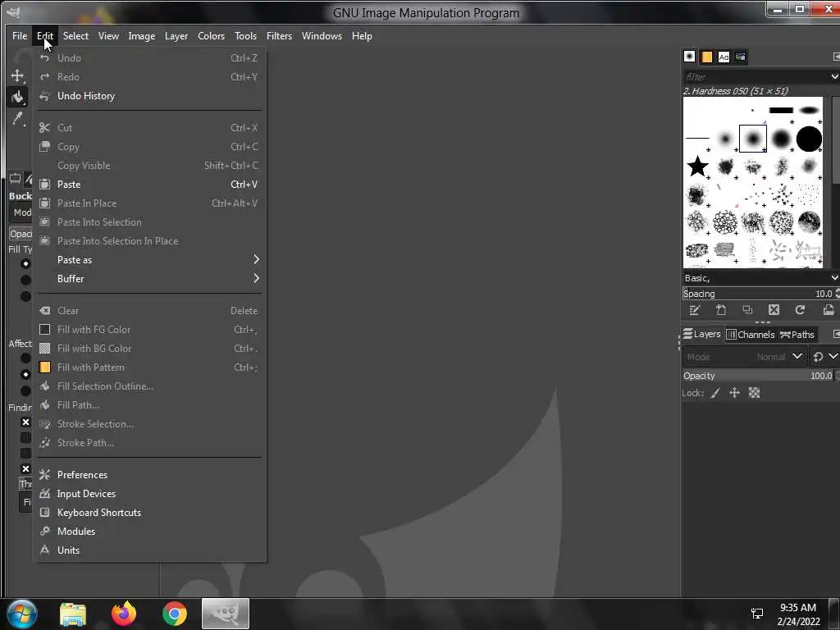Switch to the Channels tab
The image size is (840, 630).
(x=750, y=335)
